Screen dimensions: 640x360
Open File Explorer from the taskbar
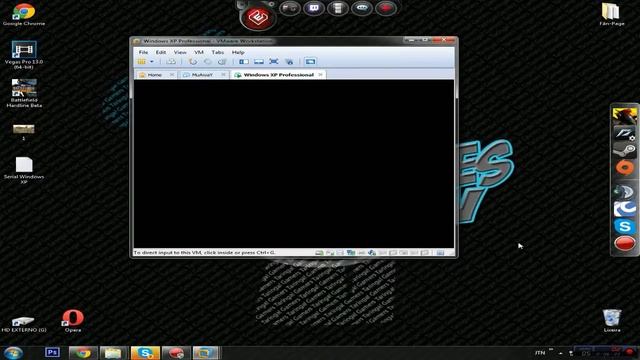click(113, 353)
